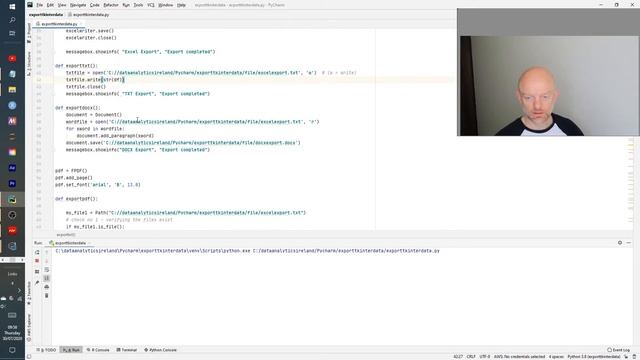
Task: Click the memory indicator icon in status bar
Action: 635,357
